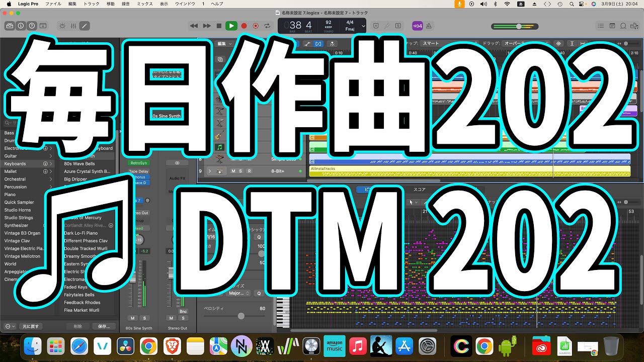This screenshot has width=644, height=362.
Task: Open the ミックス menu in the menu bar
Action: pyautogui.click(x=144, y=3)
